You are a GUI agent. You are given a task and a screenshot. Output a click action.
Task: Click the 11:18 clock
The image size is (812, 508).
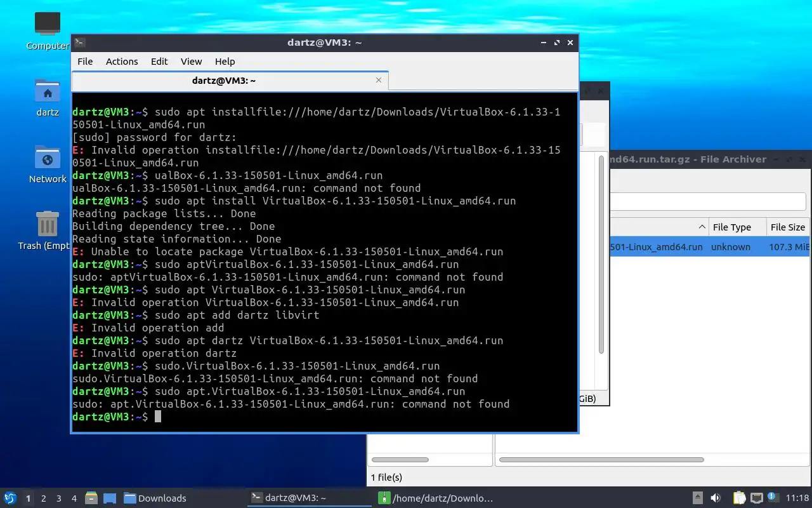[797, 498]
